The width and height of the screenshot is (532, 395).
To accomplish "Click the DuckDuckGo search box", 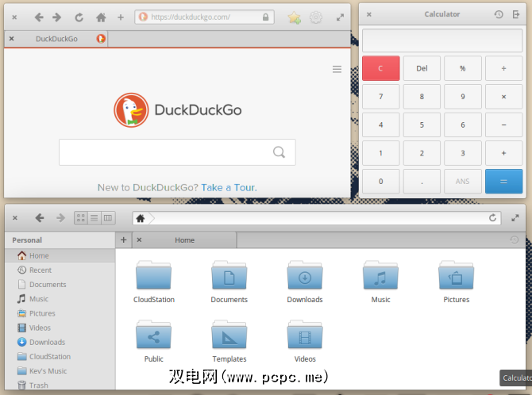I will (177, 152).
